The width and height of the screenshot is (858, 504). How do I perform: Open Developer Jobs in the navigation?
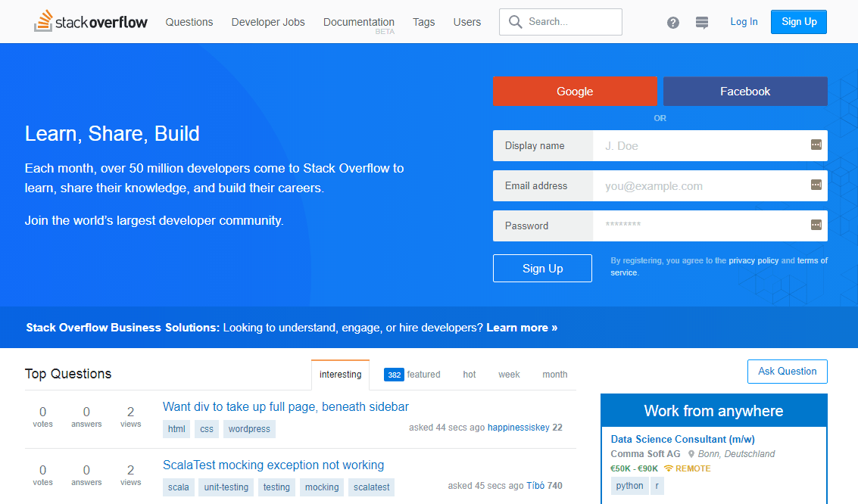(x=268, y=22)
